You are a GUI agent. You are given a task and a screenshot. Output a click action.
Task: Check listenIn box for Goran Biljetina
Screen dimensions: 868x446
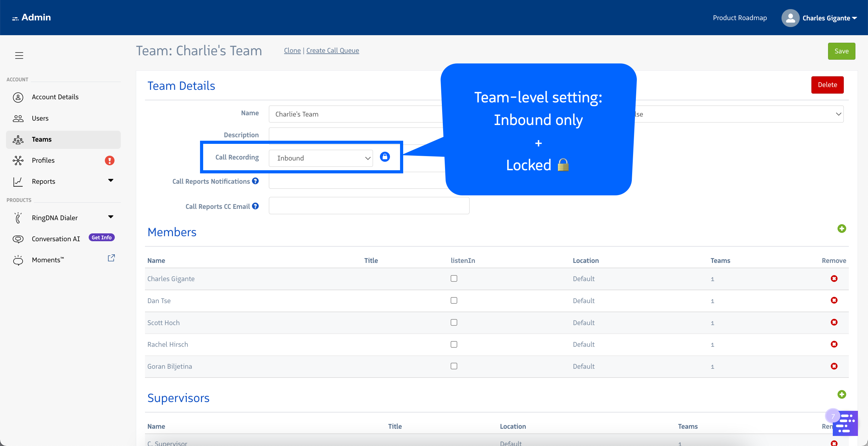click(x=454, y=366)
